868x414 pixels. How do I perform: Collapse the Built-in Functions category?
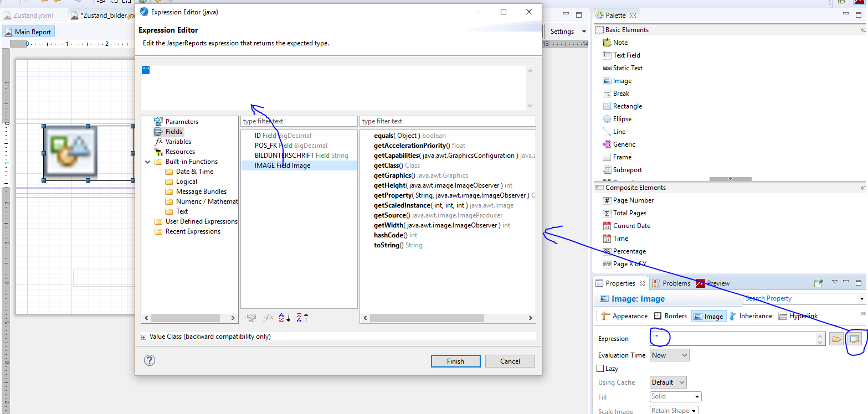[x=147, y=161]
